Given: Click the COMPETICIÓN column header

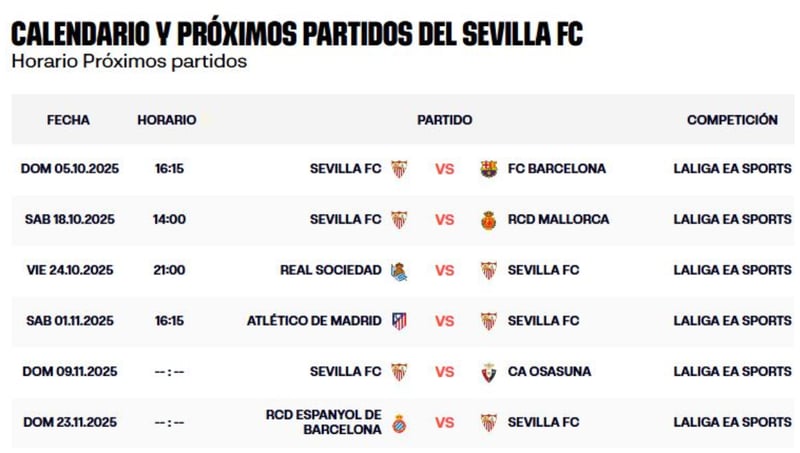Looking at the screenshot, I should pos(732,120).
